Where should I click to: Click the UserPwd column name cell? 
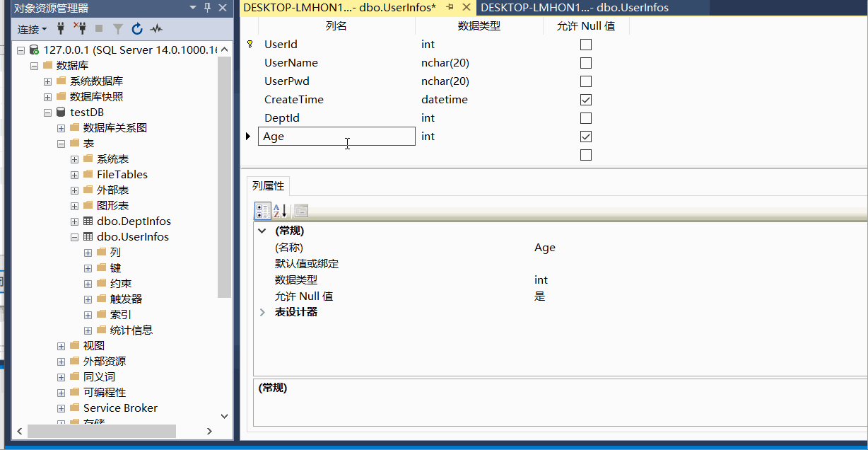point(336,81)
